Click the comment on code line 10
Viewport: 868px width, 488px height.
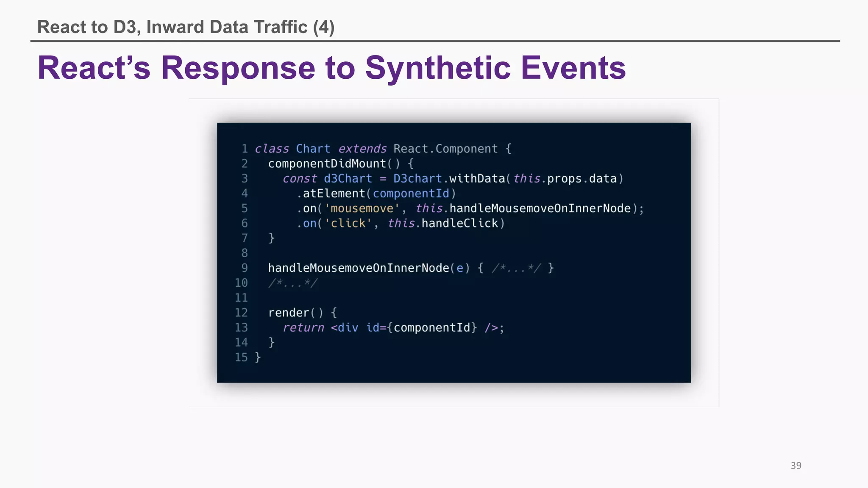[293, 283]
